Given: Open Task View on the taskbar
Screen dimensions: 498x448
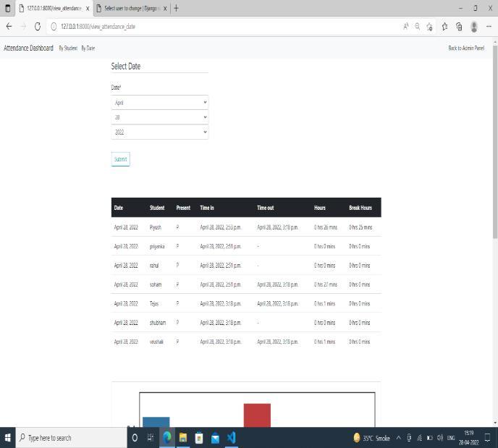Looking at the screenshot, I should pyautogui.click(x=151, y=438).
